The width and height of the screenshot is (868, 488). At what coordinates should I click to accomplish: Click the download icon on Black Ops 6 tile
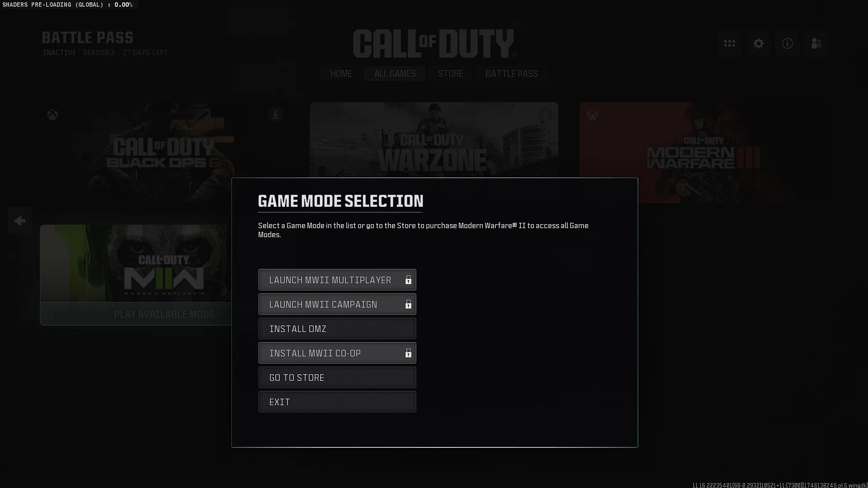(275, 114)
